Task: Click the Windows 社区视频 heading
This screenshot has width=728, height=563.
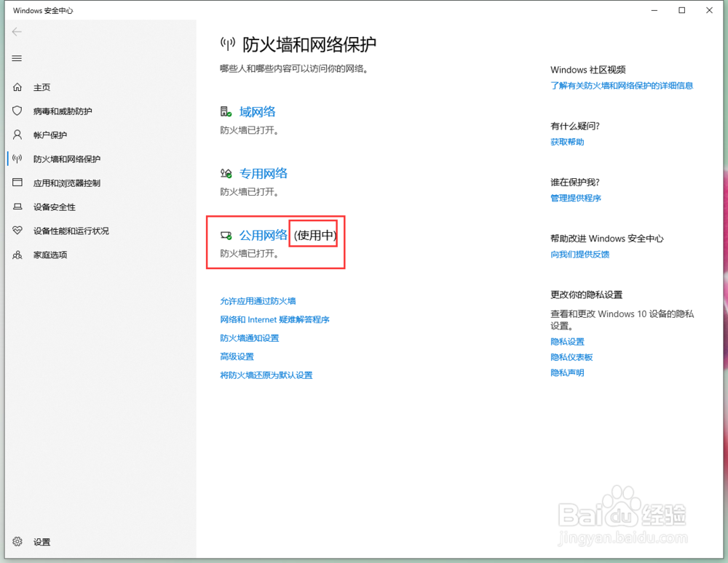Action: (x=588, y=70)
